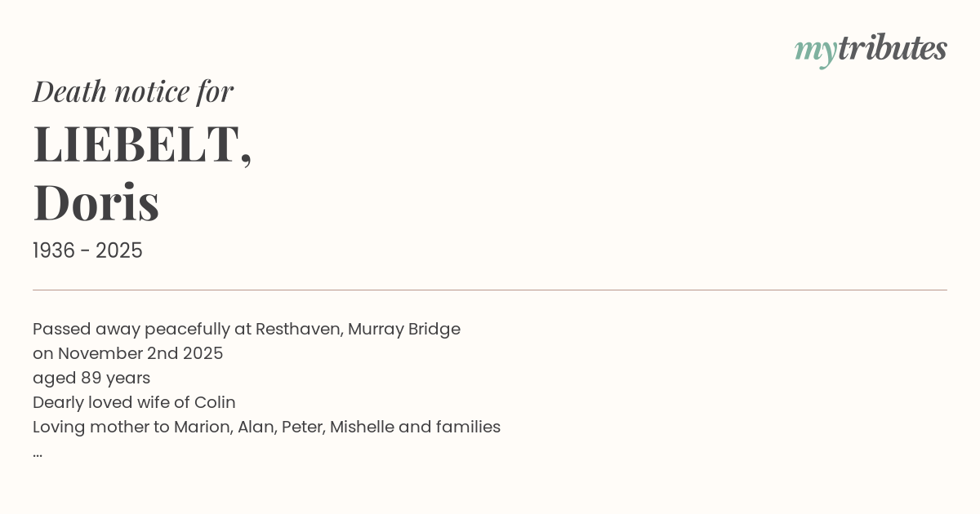Click the horizontal divider line

490,290
